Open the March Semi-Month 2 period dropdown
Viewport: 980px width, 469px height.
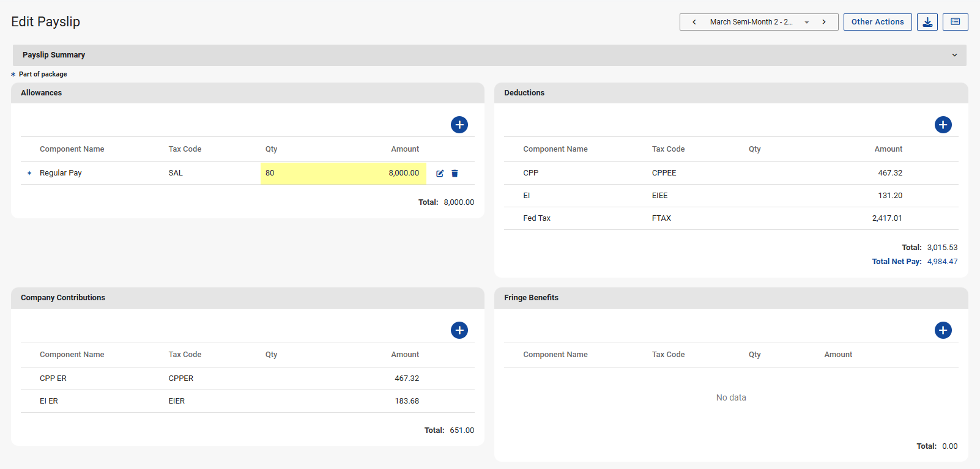click(x=807, y=22)
